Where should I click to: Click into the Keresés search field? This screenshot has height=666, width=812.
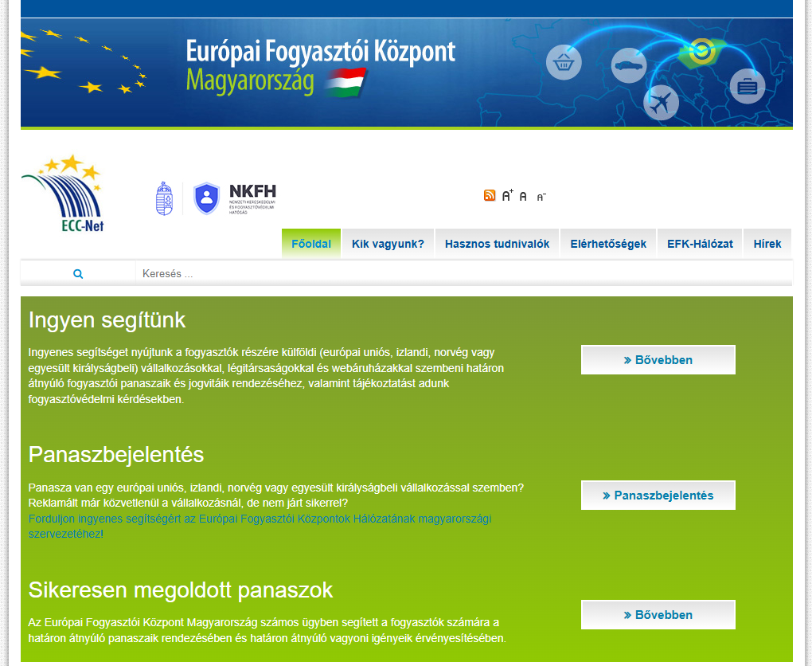(463, 274)
